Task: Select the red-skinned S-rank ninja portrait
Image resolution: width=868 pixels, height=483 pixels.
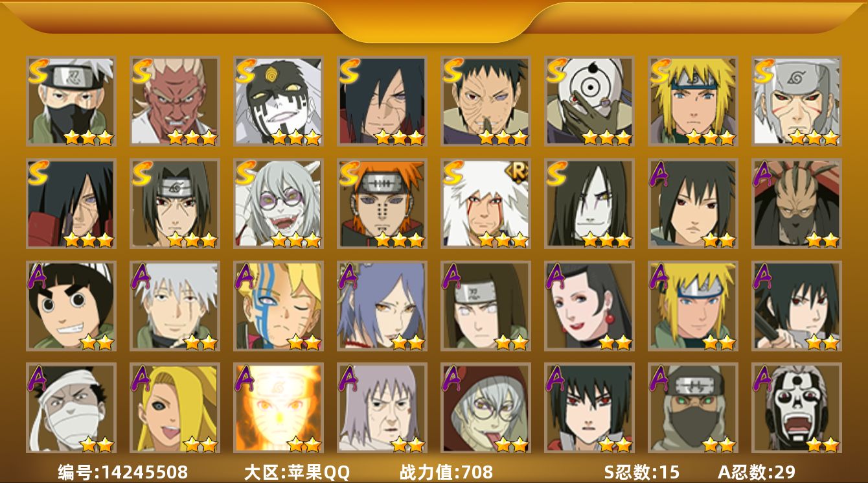Action: (x=175, y=101)
